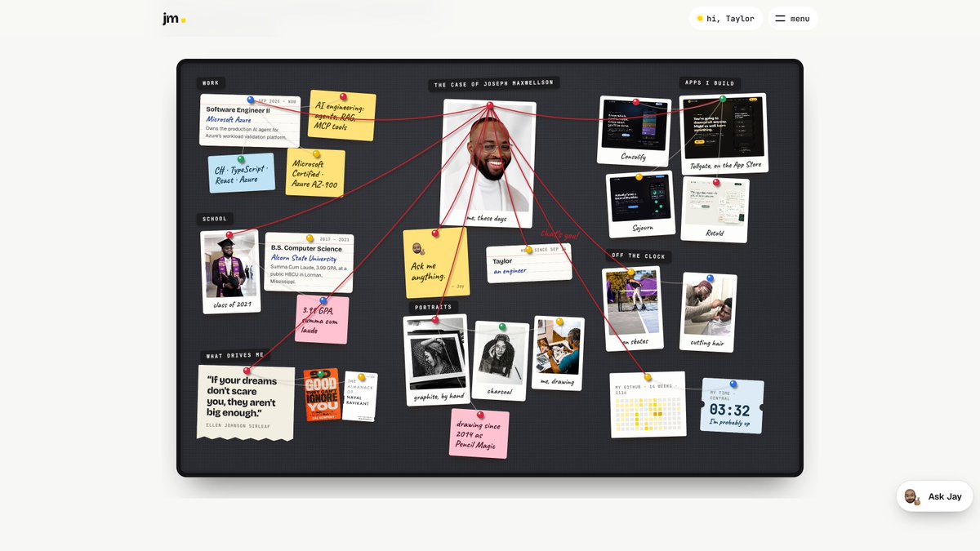
Task: Open the 'Tollgate, on the App Store' polaroid
Action: 724,134
